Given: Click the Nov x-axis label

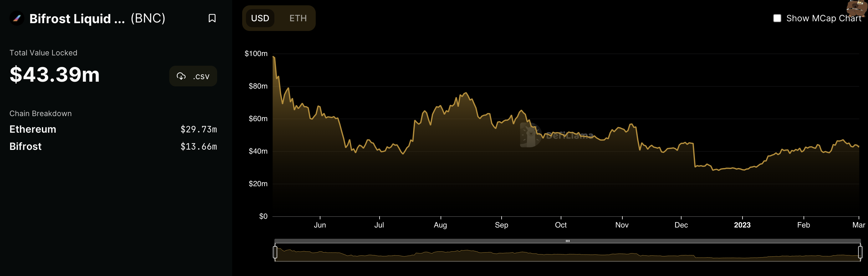Looking at the screenshot, I should [x=622, y=225].
